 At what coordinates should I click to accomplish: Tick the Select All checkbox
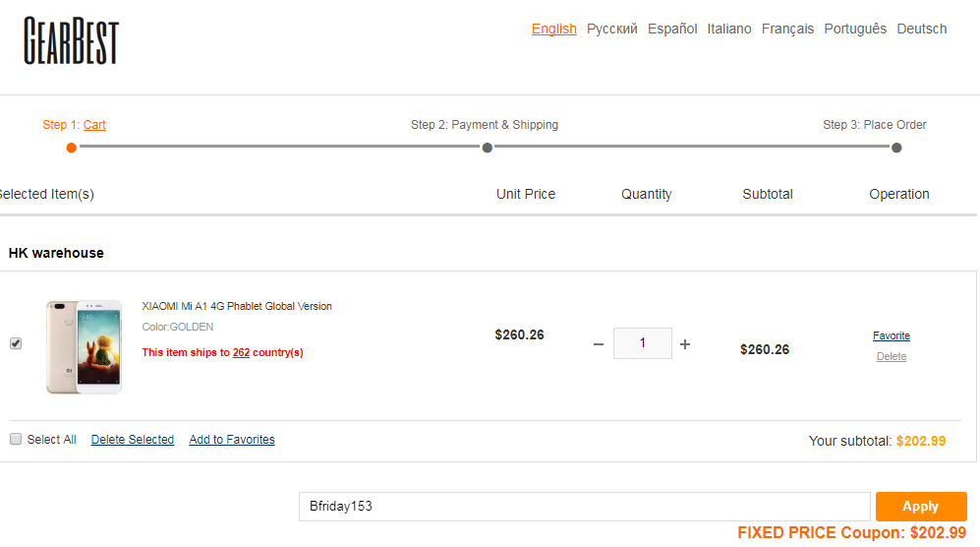[x=16, y=440]
